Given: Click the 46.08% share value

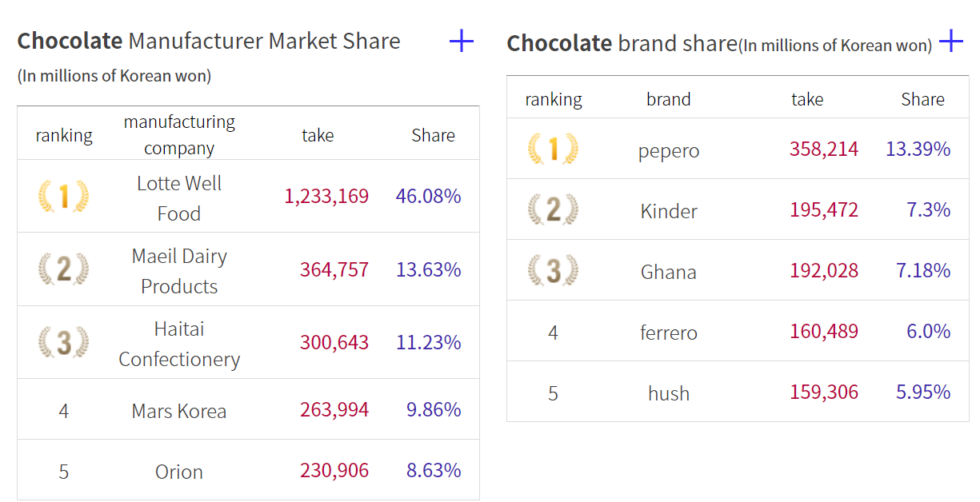Looking at the screenshot, I should pos(428,196).
